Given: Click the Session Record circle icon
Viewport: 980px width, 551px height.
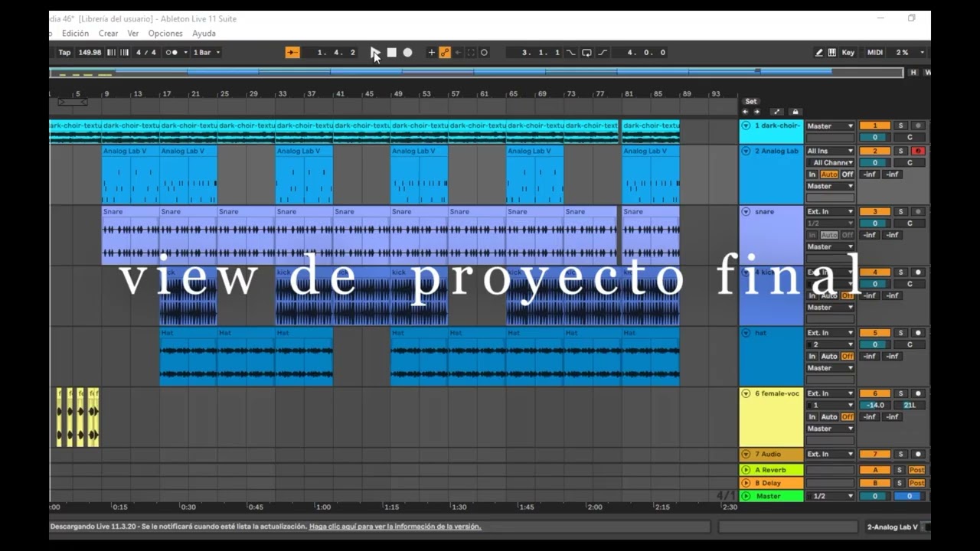Looking at the screenshot, I should [484, 52].
